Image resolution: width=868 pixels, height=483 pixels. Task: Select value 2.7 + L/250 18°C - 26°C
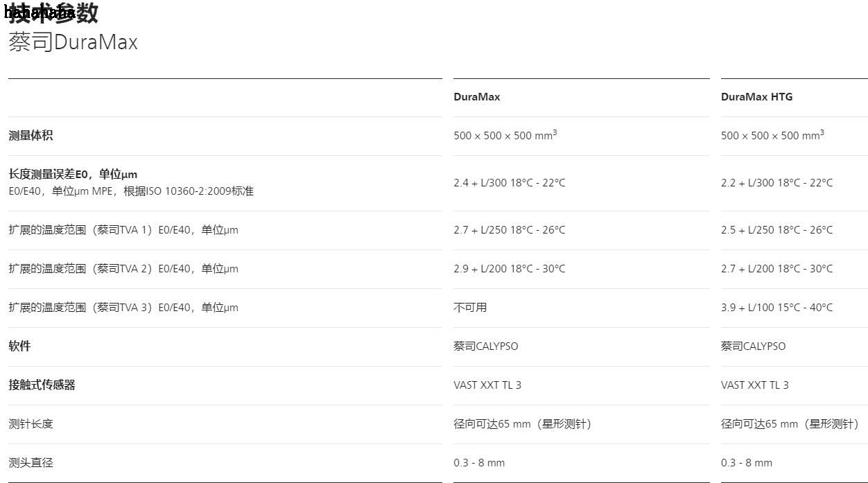pyautogui.click(x=510, y=230)
